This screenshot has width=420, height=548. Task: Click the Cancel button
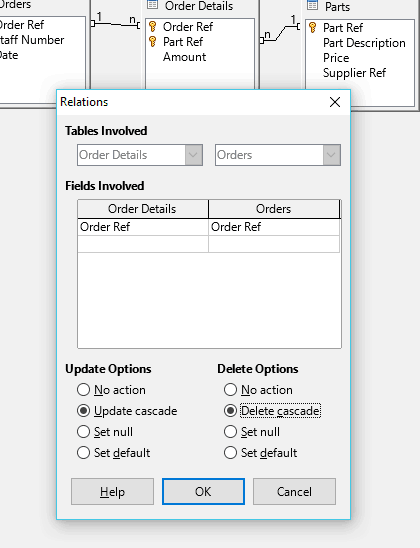(x=294, y=491)
